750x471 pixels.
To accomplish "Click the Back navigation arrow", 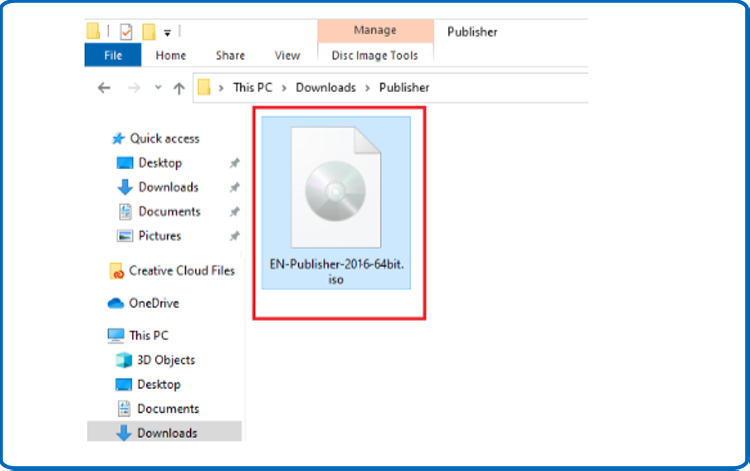I will point(104,88).
